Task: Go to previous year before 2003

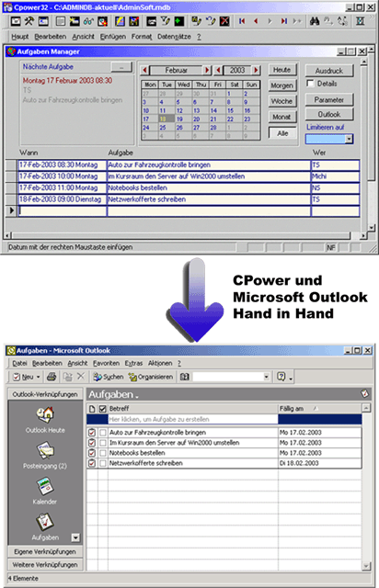Action: [218, 70]
